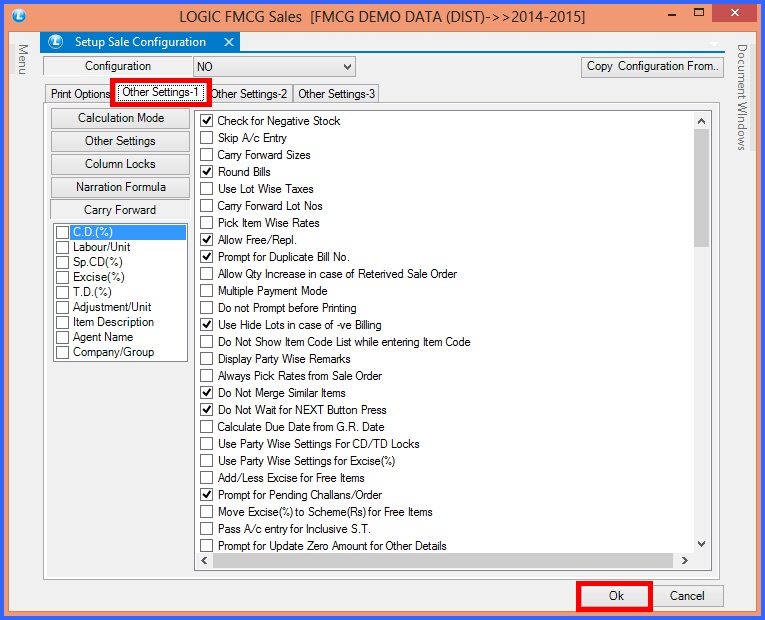The image size is (765, 620).
Task: Enable Display Party Wise Remarks
Action: (x=207, y=359)
